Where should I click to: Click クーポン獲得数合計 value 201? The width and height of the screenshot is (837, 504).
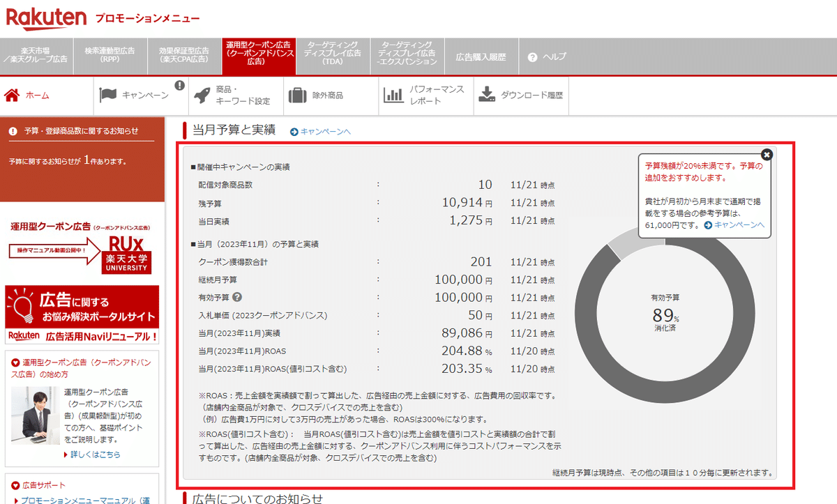[x=481, y=262]
